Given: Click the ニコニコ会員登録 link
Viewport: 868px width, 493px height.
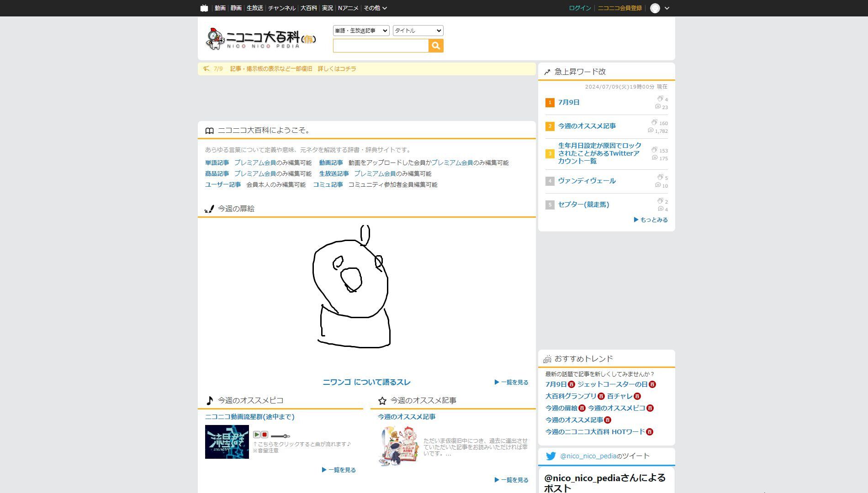Looking at the screenshot, I should tap(620, 8).
